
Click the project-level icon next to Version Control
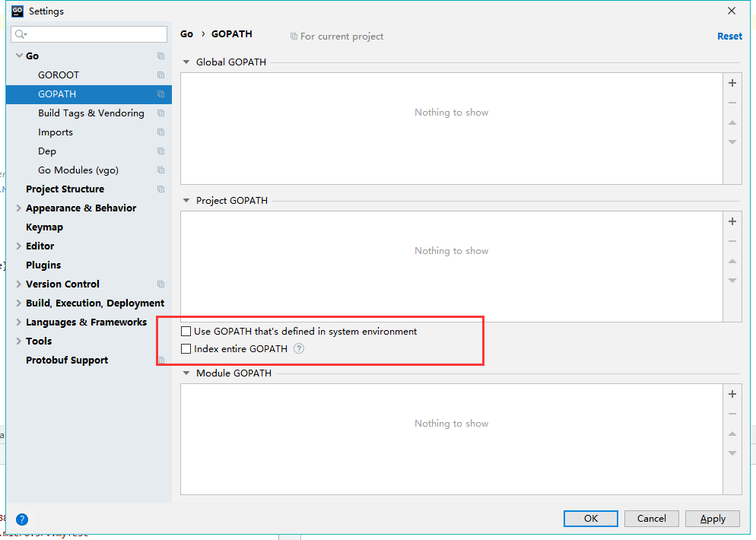tap(161, 284)
